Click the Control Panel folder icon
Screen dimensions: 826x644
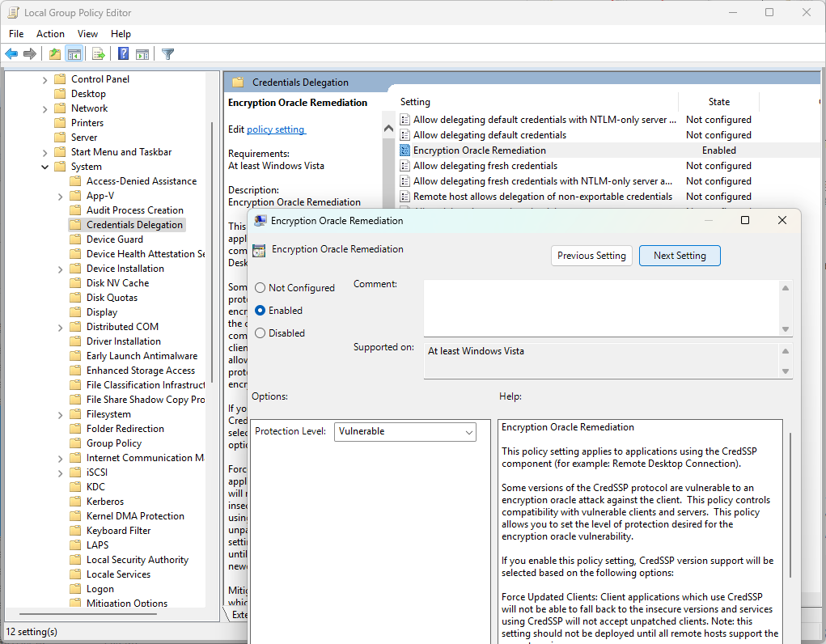click(x=60, y=79)
